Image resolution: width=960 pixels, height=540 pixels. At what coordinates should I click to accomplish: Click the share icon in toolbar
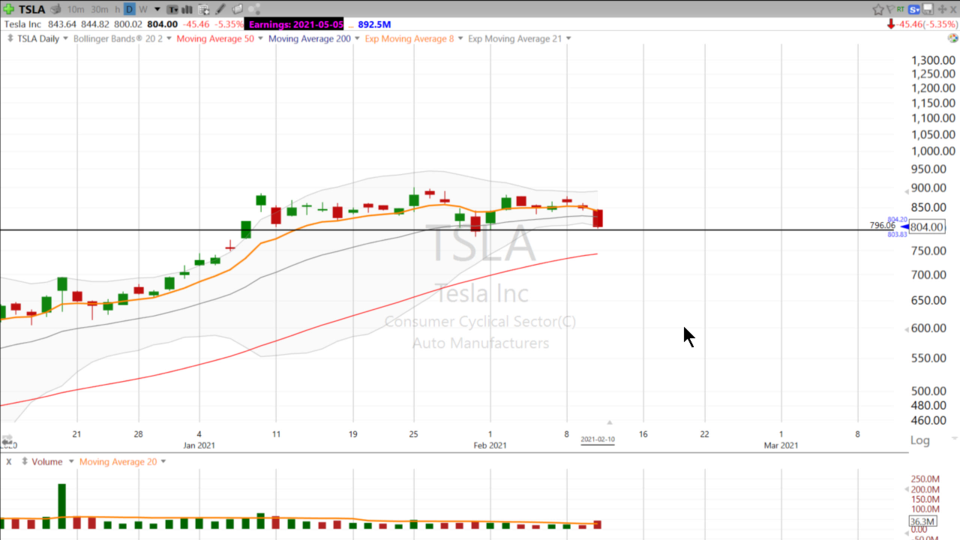pos(255,9)
